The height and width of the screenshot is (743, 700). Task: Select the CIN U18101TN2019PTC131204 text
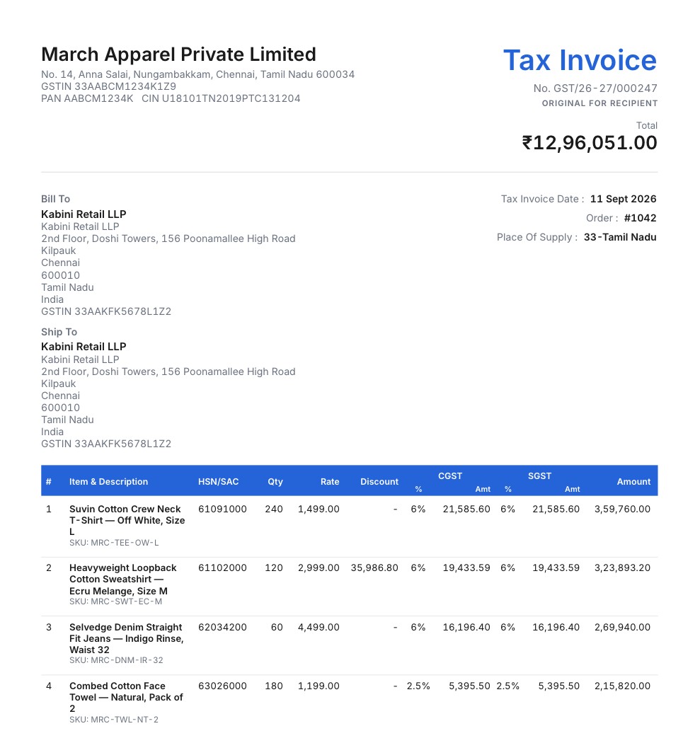click(221, 98)
